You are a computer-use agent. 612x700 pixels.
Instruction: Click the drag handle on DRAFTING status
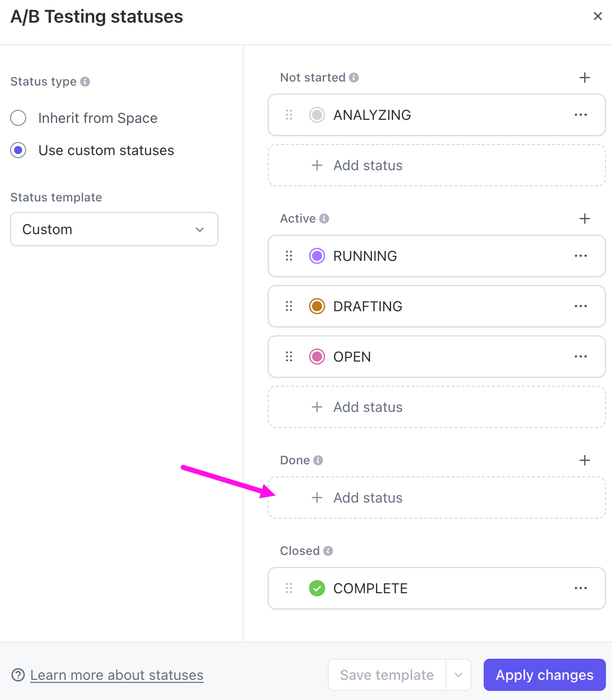pyautogui.click(x=289, y=306)
